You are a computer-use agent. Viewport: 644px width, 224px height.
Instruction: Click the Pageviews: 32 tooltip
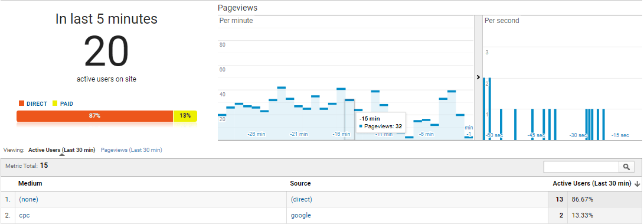(380, 123)
